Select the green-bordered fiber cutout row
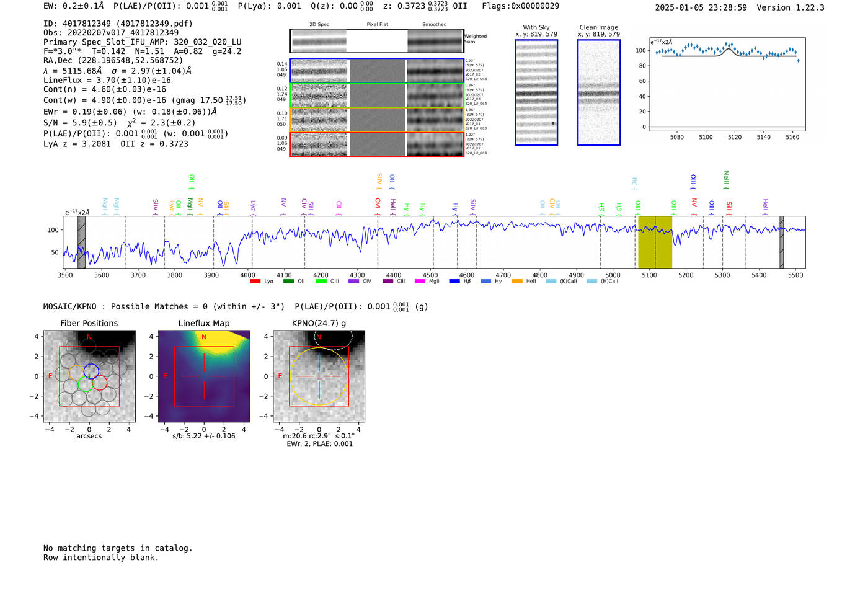Viewport: 868px width, 591px height. [376, 96]
